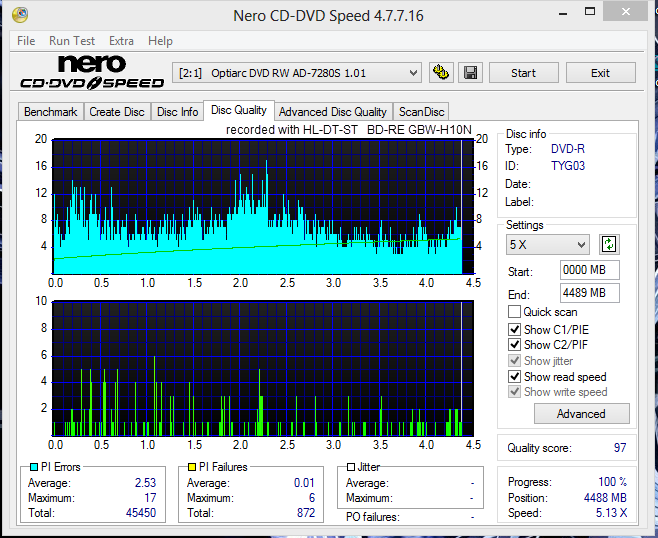Maximize the Nero window

(590, 12)
